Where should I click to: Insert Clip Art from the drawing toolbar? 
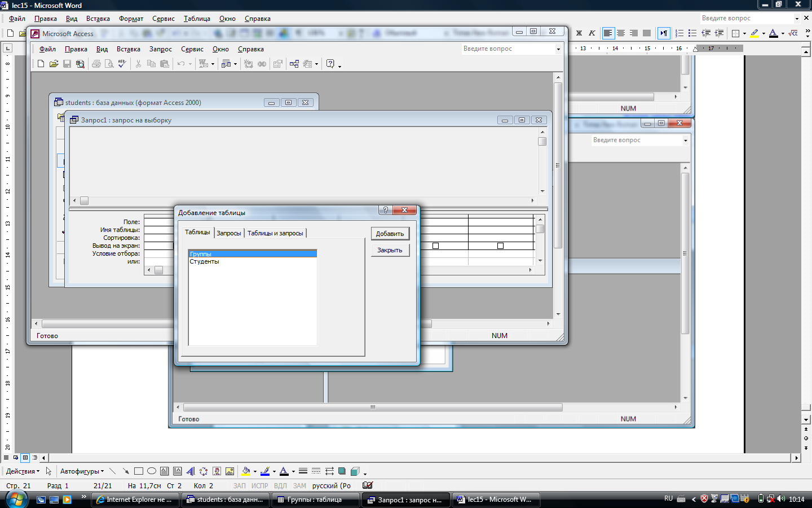[217, 471]
